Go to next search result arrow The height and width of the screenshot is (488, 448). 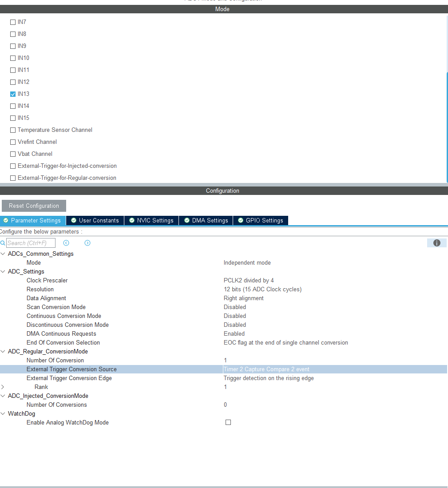tap(87, 243)
